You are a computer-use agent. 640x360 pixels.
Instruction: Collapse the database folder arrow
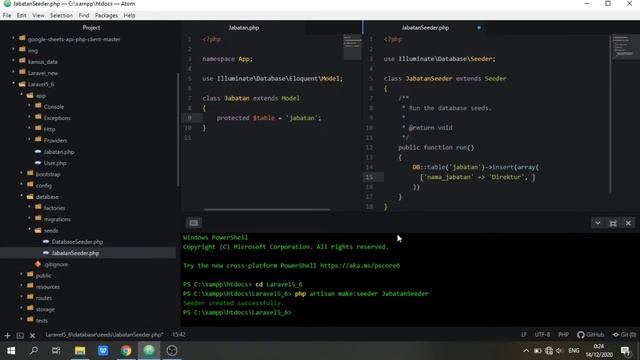coord(21,196)
